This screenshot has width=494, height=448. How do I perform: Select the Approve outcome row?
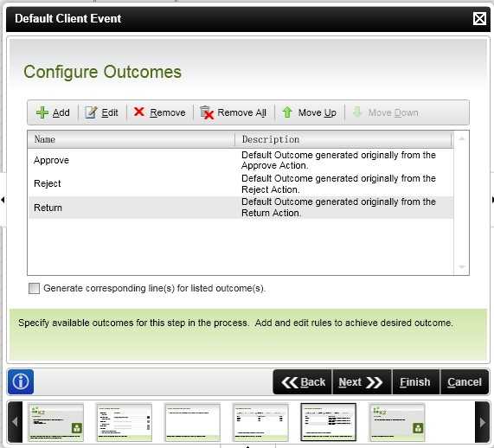pyautogui.click(x=241, y=160)
